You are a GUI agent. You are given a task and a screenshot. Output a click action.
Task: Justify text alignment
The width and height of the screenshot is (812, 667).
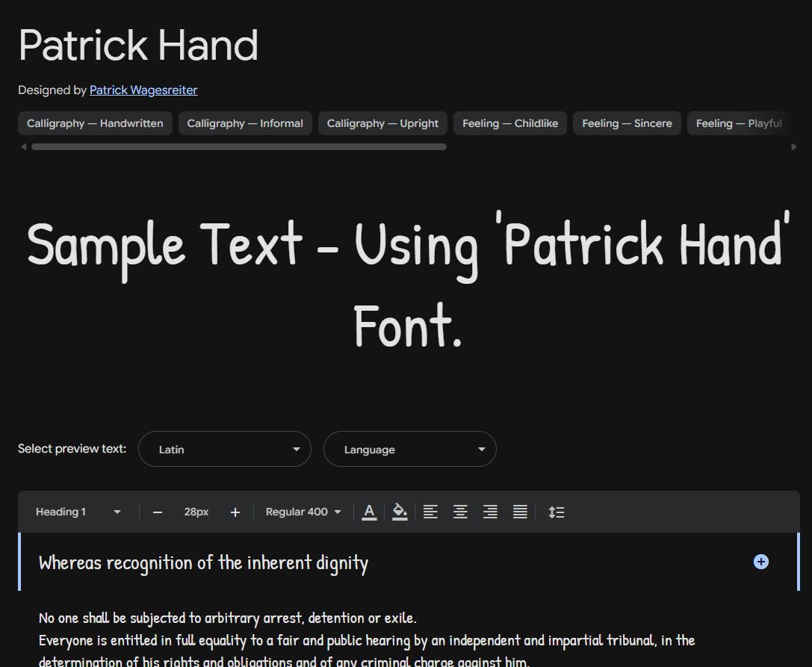click(x=520, y=512)
